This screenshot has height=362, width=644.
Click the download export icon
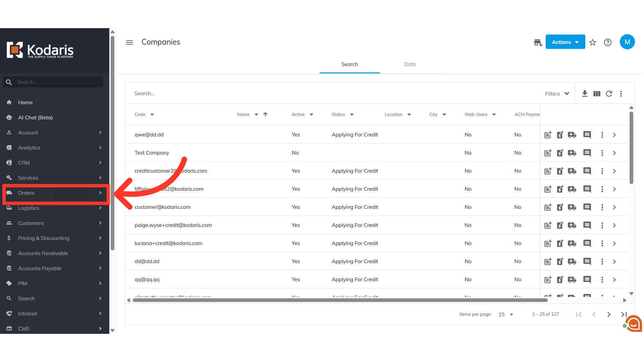click(585, 94)
